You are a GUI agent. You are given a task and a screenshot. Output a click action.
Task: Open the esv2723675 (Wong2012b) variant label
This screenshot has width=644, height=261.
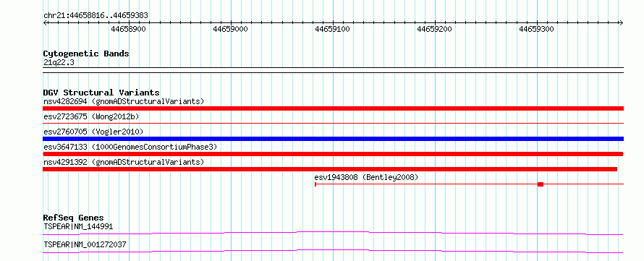pyautogui.click(x=91, y=116)
